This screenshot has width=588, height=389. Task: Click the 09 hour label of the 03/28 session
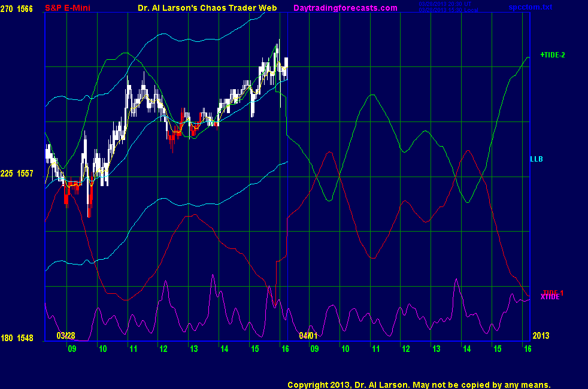[x=72, y=349]
